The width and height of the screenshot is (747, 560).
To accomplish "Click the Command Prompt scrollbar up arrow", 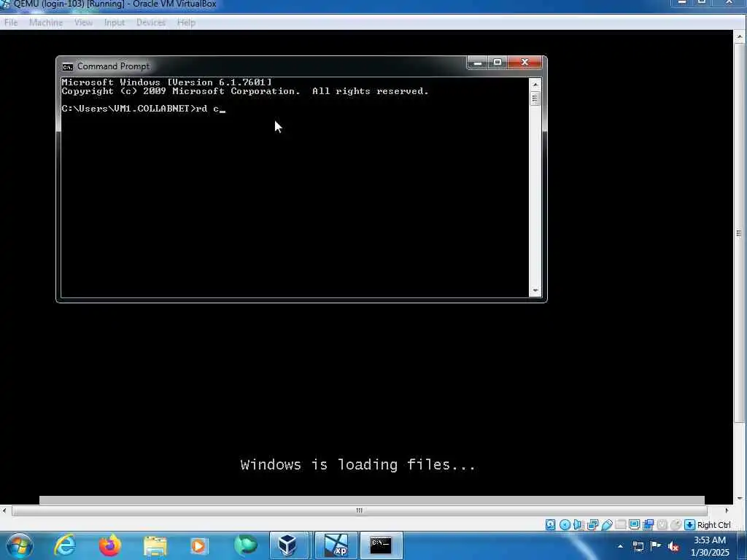I will [535, 85].
